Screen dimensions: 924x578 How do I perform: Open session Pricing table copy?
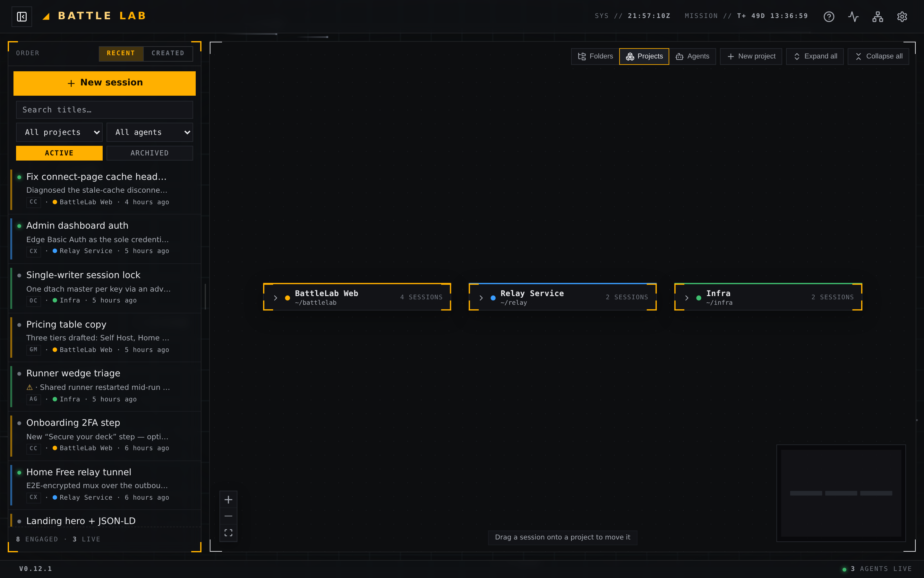point(105,337)
